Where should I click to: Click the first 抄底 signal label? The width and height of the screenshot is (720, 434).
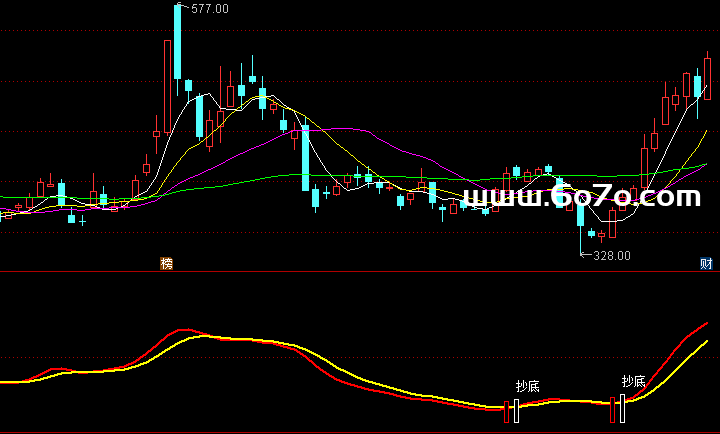point(527,386)
